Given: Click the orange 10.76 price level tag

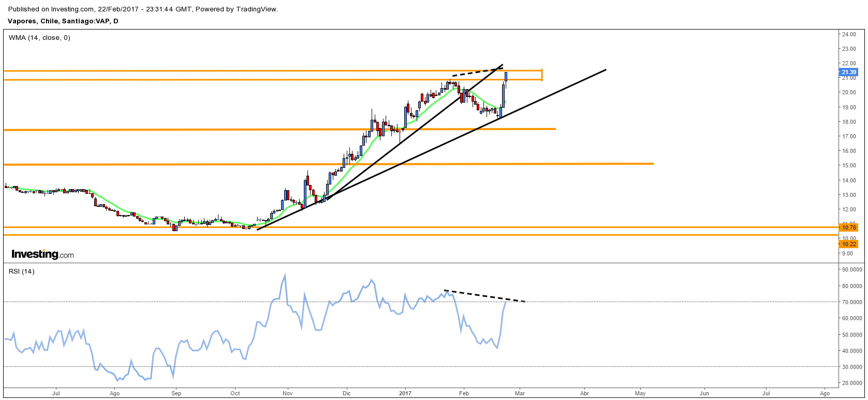Looking at the screenshot, I should [849, 227].
